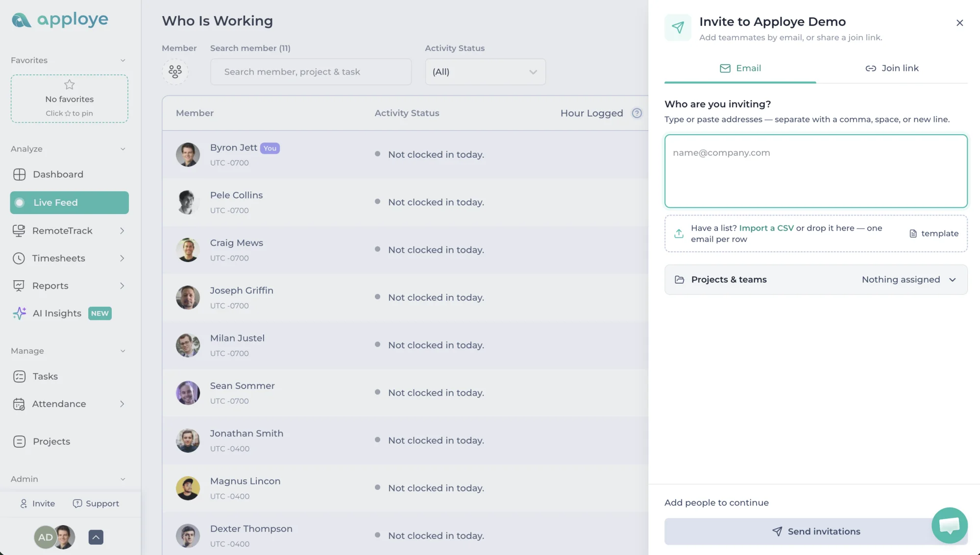This screenshot has width=980, height=555.
Task: Expand Projects & teams assignment dropdown
Action: [x=816, y=280]
